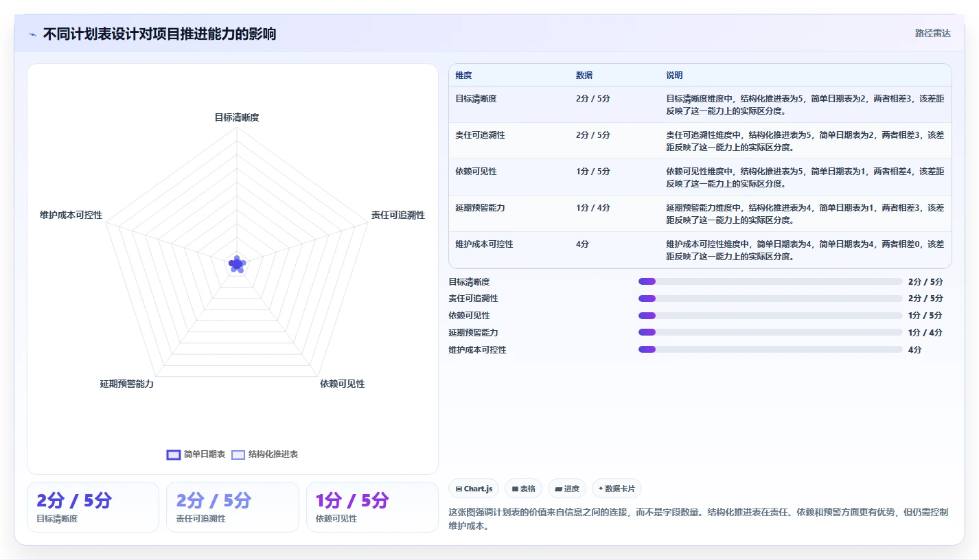The height and width of the screenshot is (560, 979).
Task: Open the 依赖可见性 stat card showing 1分 / 5分
Action: [x=372, y=507]
